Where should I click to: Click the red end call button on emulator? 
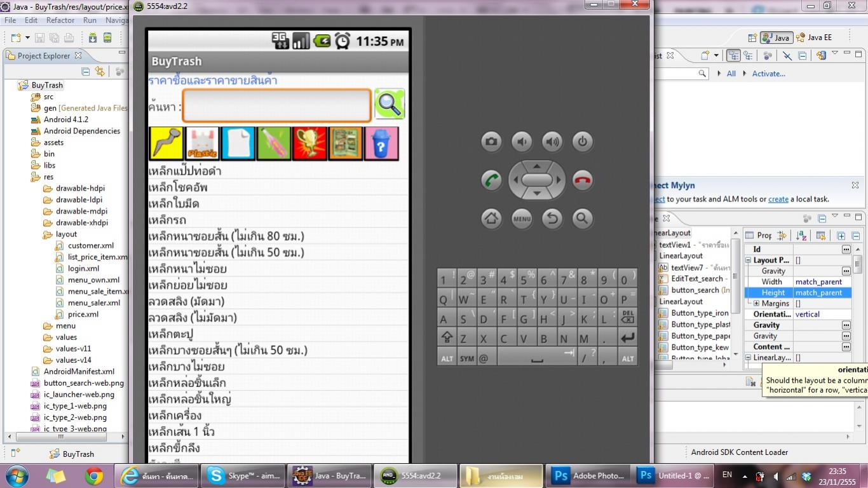583,180
